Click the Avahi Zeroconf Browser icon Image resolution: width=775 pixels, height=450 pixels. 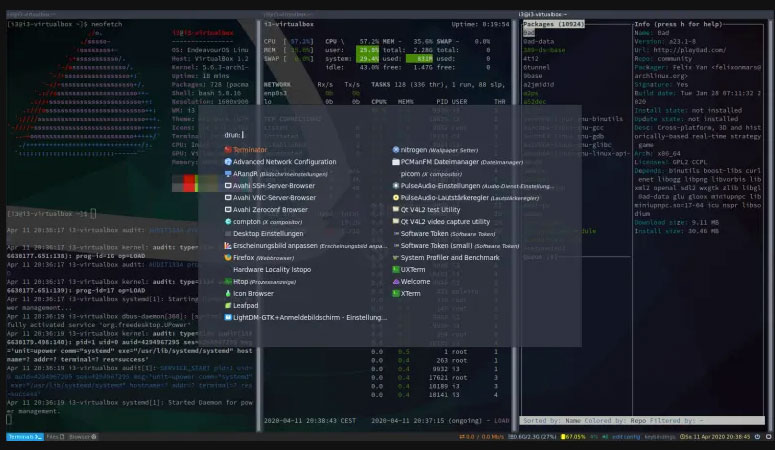coord(228,210)
